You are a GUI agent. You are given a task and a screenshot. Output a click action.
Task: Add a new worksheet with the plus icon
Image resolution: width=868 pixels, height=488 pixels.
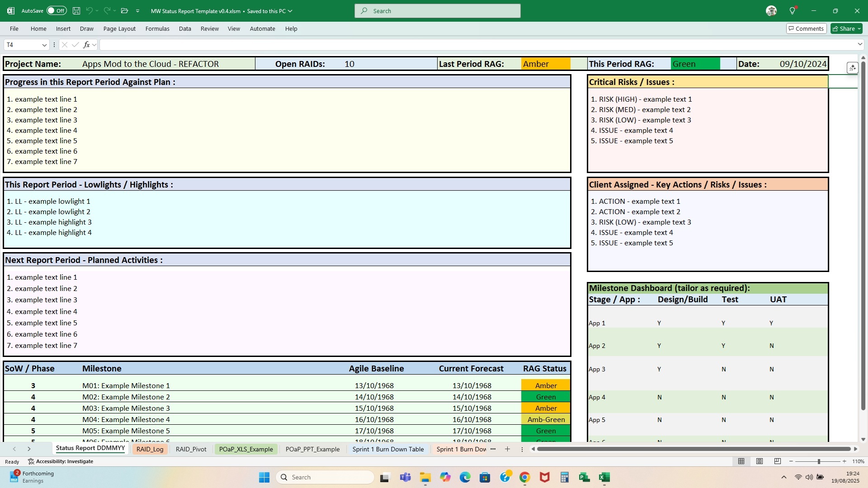coord(507,449)
